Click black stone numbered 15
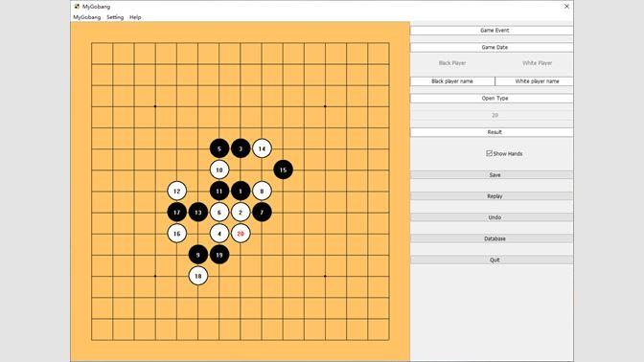The height and width of the screenshot is (362, 644). [x=283, y=170]
